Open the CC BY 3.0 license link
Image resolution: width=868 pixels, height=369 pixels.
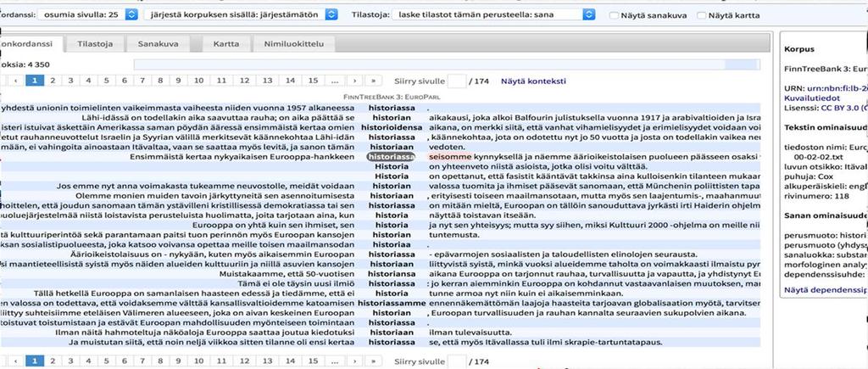pyautogui.click(x=843, y=108)
